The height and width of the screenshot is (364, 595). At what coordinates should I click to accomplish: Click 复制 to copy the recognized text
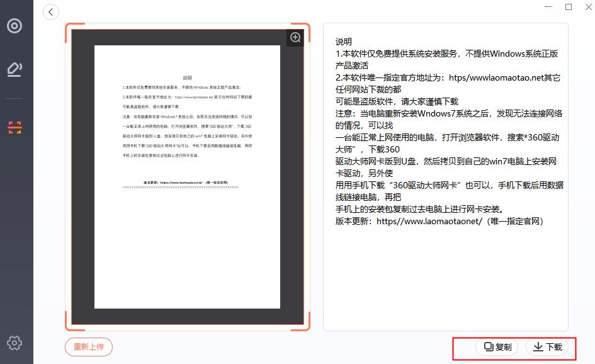click(497, 347)
